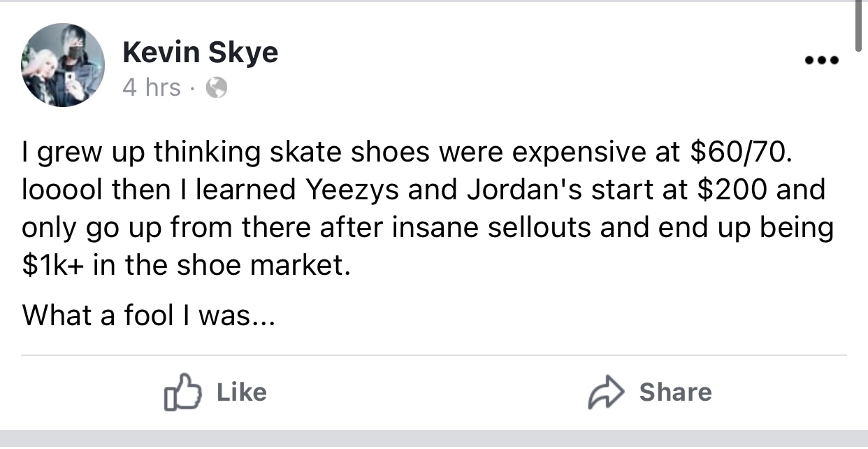Click the Like text label
The width and height of the screenshot is (868, 449).
point(241,392)
